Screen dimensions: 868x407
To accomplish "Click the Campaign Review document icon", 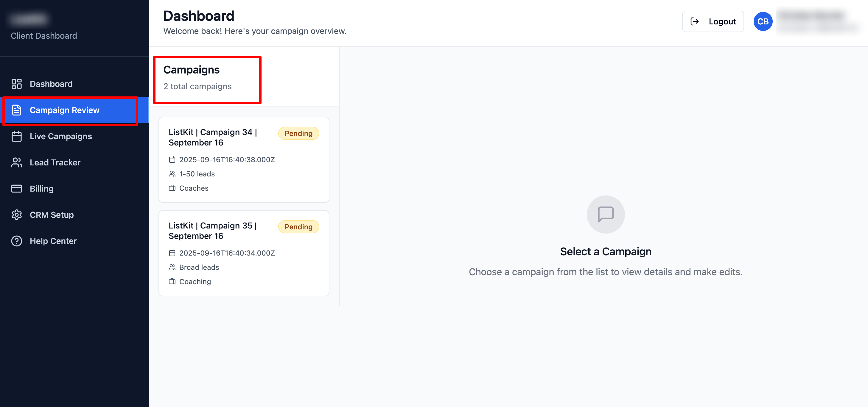I will [x=16, y=110].
